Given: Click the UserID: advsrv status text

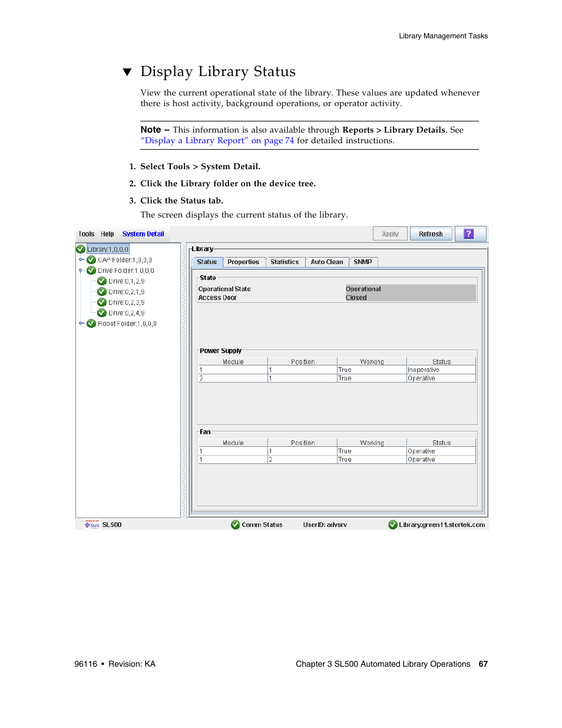Looking at the screenshot, I should (x=325, y=525).
